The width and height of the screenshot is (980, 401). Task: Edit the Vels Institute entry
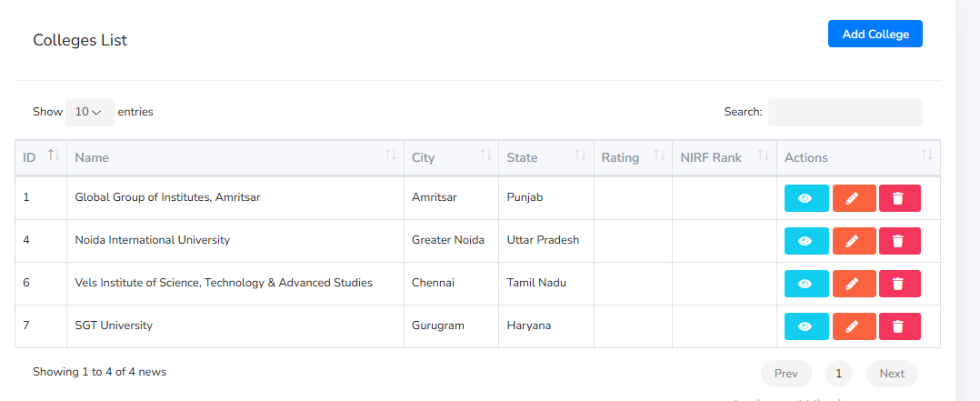tap(854, 284)
